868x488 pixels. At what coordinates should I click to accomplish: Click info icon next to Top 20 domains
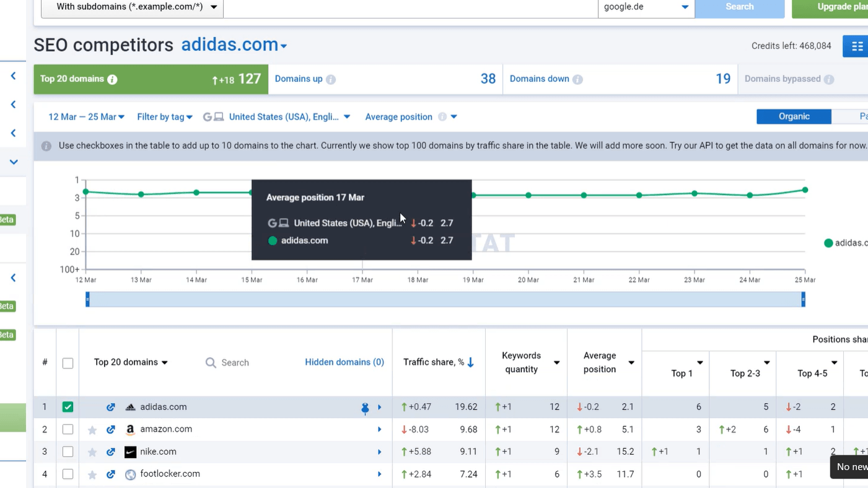click(x=112, y=79)
